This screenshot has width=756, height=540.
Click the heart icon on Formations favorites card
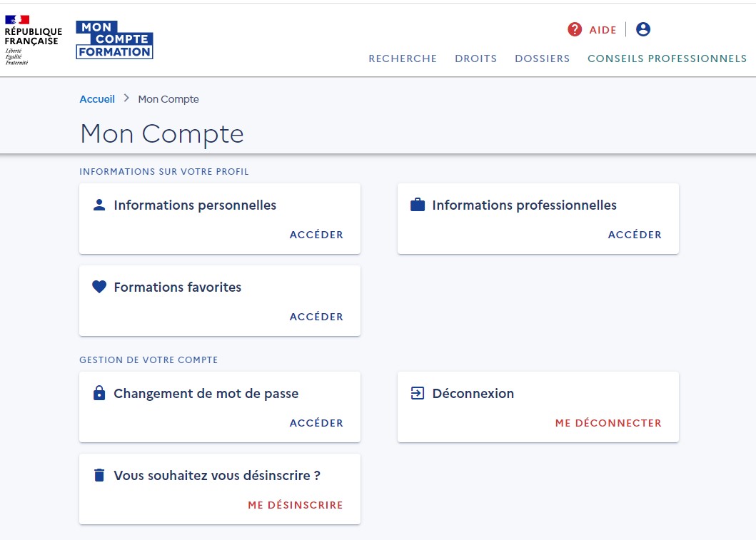99,287
